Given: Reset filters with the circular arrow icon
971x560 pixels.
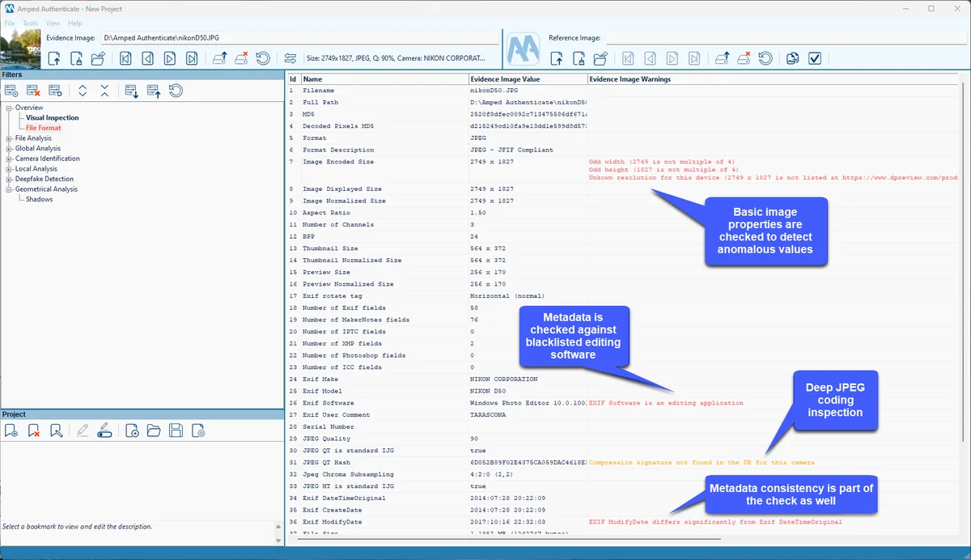Looking at the screenshot, I should [176, 91].
